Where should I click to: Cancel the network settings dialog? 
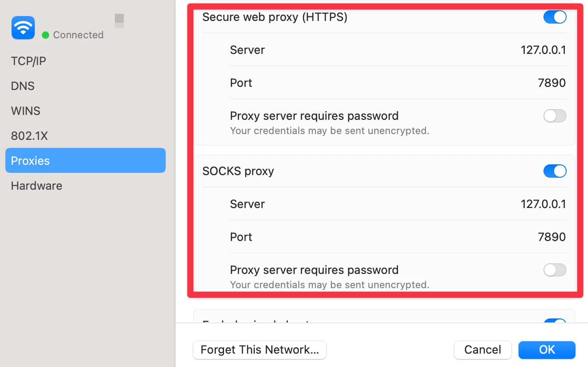482,350
